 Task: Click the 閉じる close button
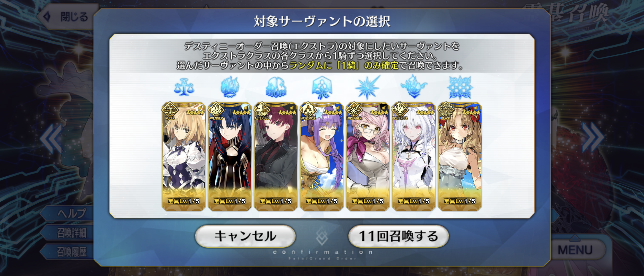(66, 17)
